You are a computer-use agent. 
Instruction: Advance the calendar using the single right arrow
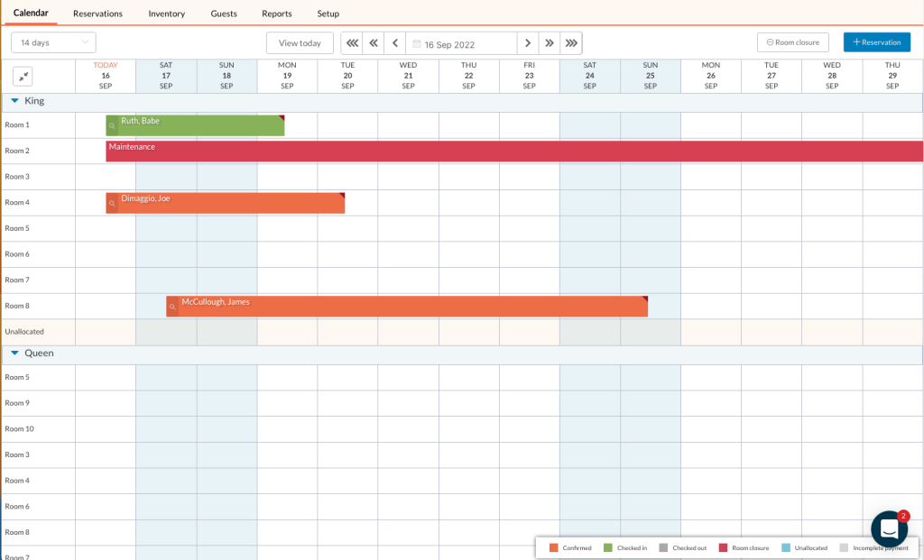(x=528, y=42)
